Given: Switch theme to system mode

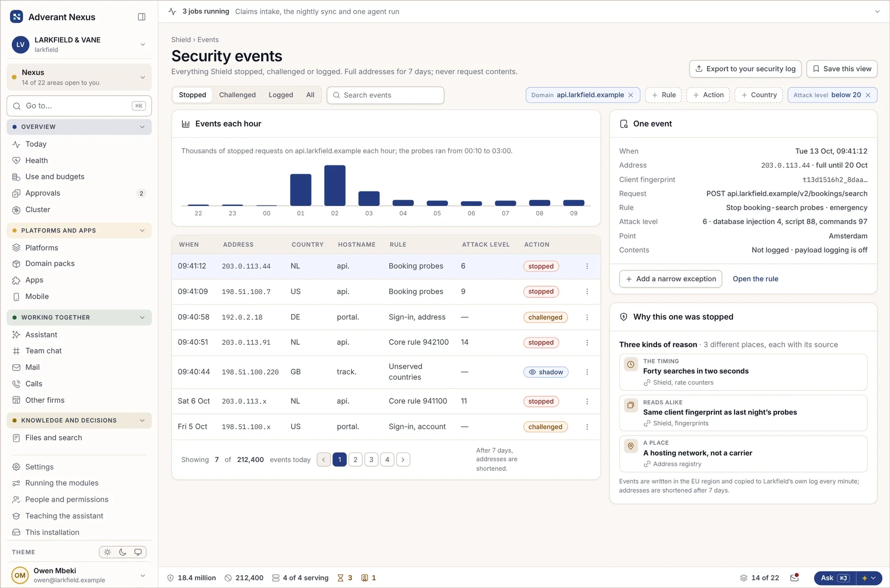Looking at the screenshot, I should [138, 552].
